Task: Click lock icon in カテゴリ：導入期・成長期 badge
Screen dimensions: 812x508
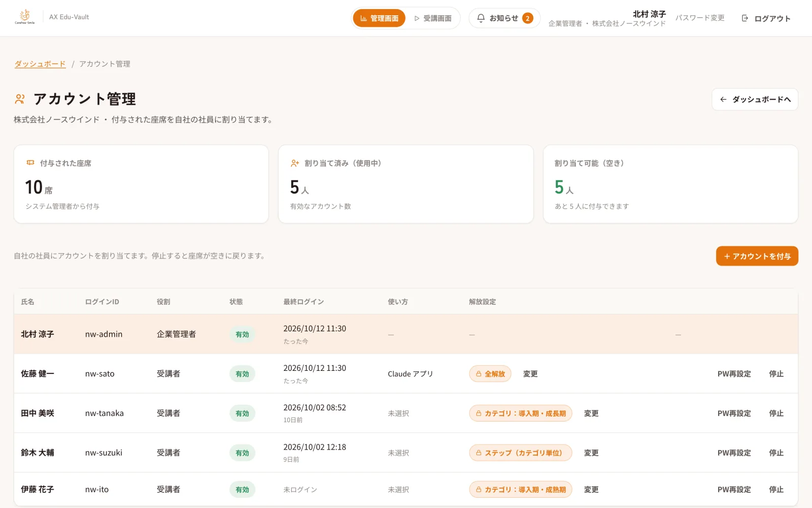Action: point(479,414)
